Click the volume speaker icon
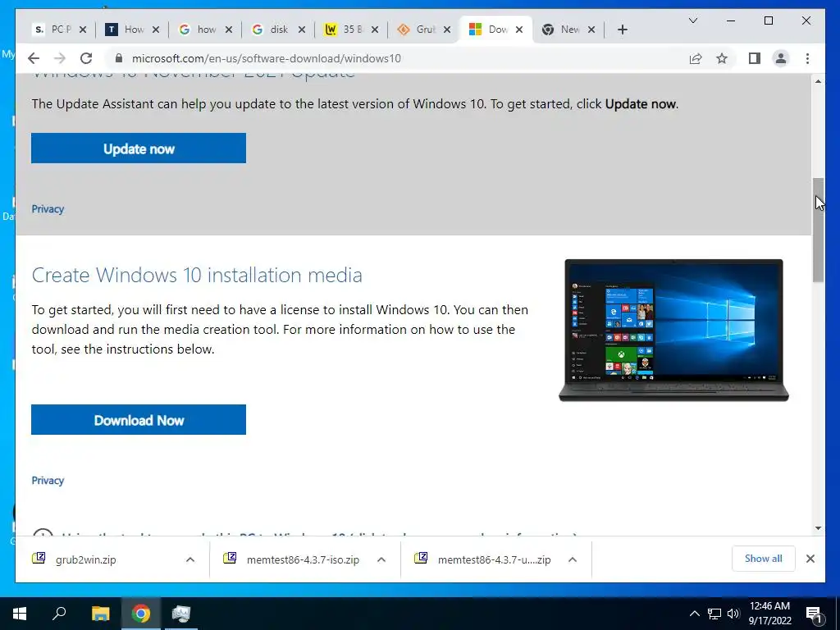840x630 pixels. [733, 614]
